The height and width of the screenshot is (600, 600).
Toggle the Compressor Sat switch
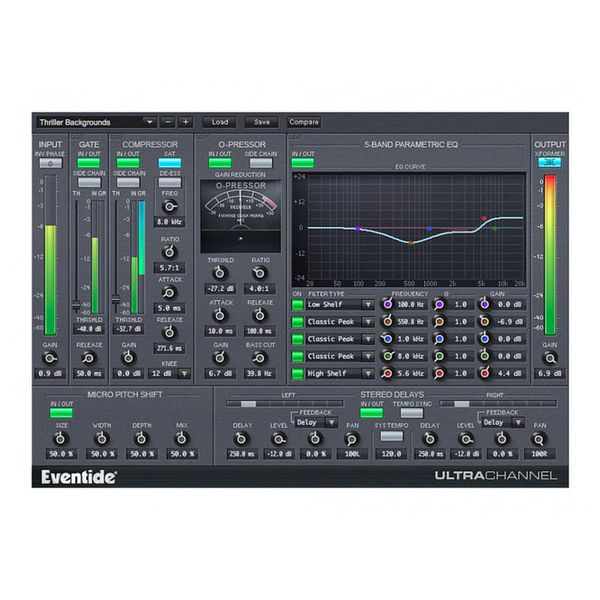coord(170,163)
